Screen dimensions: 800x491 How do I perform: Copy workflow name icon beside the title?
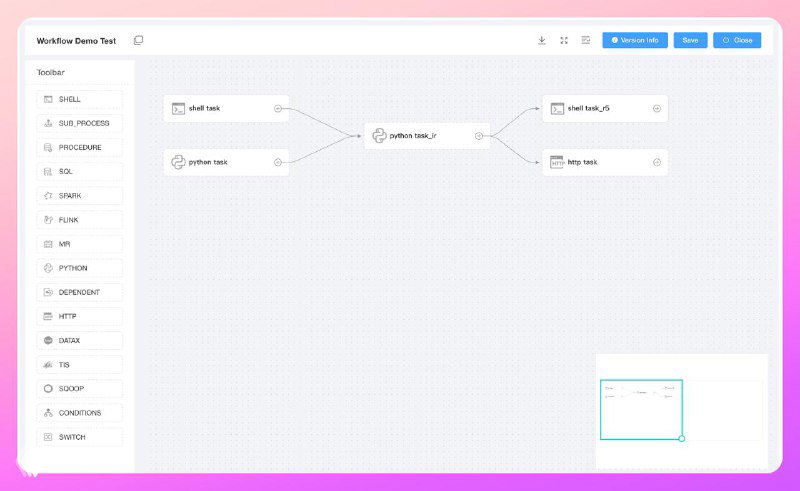[x=138, y=40]
